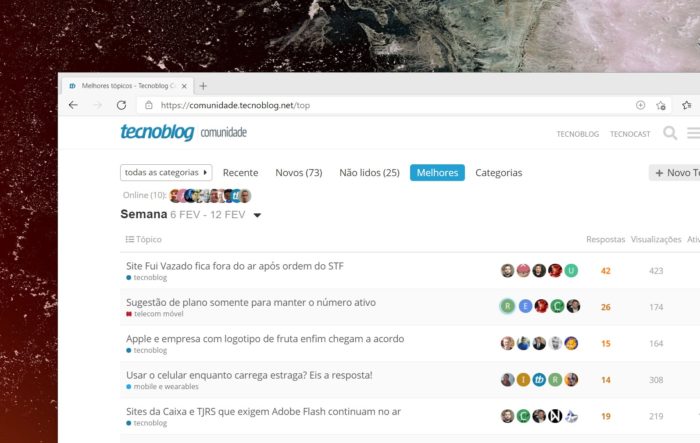Screen dimensions: 700x443
Task: Open topic Usar o celular enquanto carrega estraga
Action: pyautogui.click(x=249, y=375)
